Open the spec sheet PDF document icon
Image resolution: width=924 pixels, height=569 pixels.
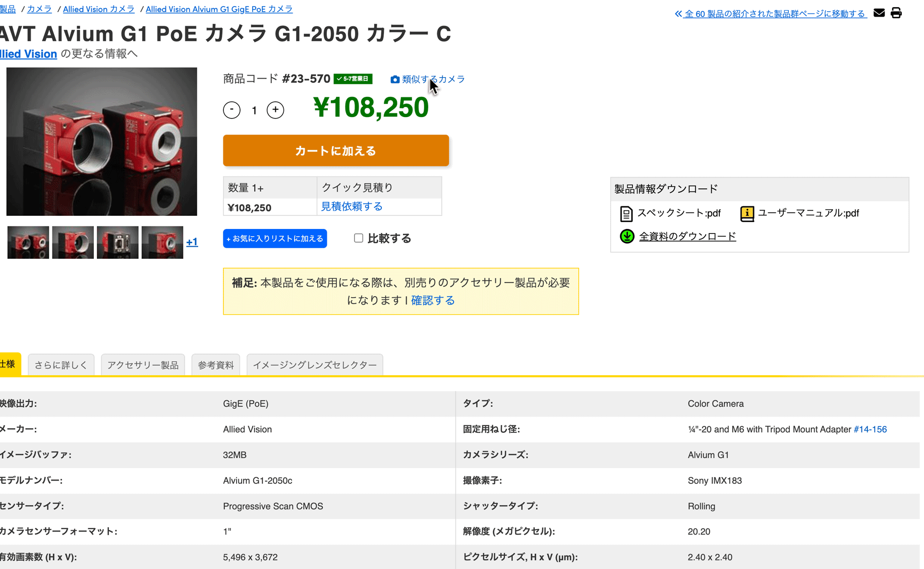click(x=626, y=214)
